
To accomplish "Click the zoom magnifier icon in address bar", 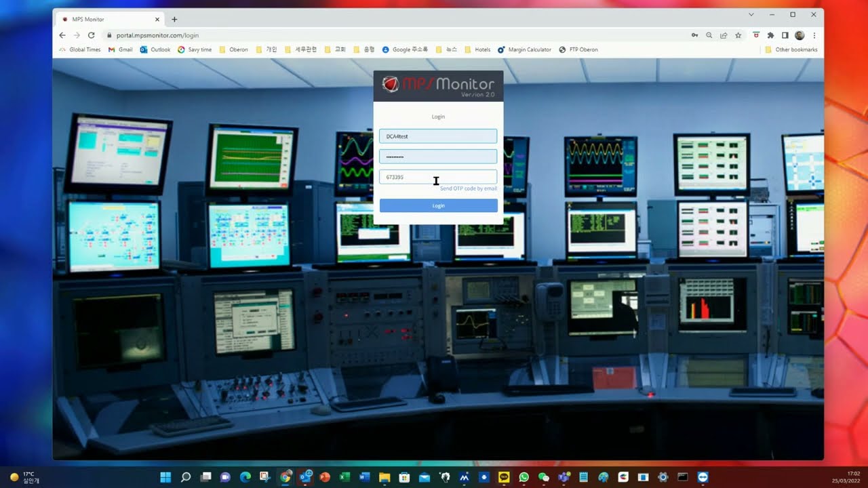I will tap(709, 35).
